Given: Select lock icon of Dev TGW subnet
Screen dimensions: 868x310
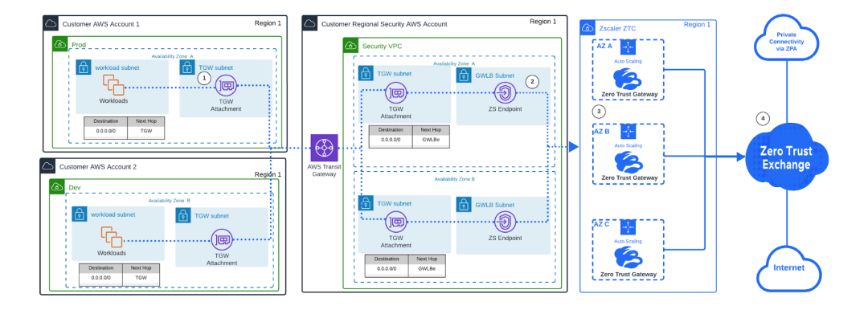Looking at the screenshot, I should (x=183, y=214).
